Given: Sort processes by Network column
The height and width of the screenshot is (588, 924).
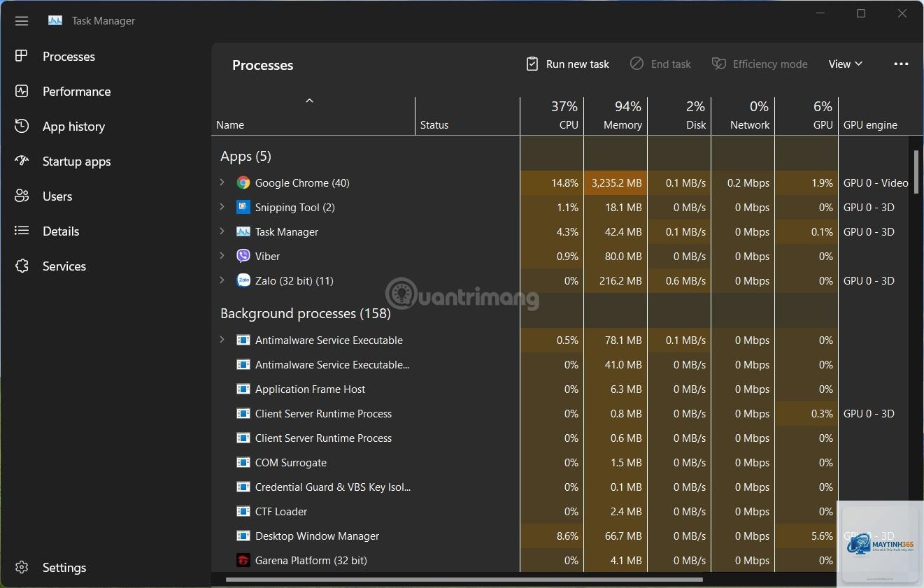Looking at the screenshot, I should click(x=743, y=115).
